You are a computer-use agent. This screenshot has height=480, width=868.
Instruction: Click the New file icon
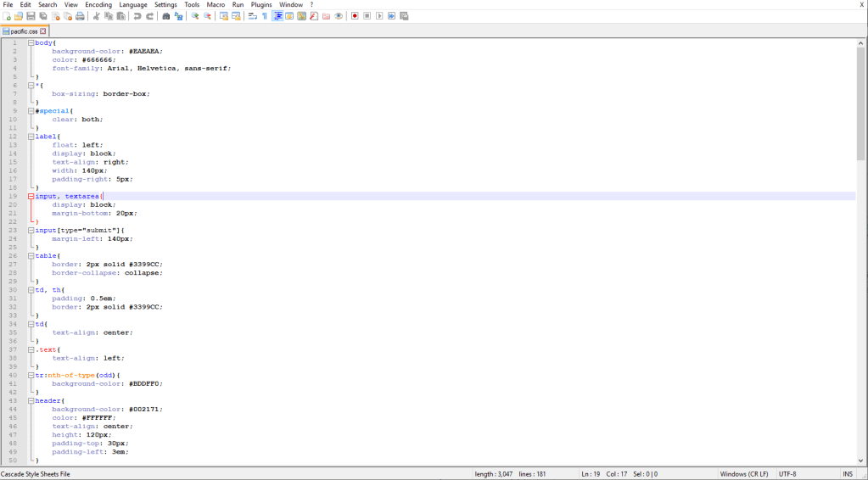tap(7, 16)
